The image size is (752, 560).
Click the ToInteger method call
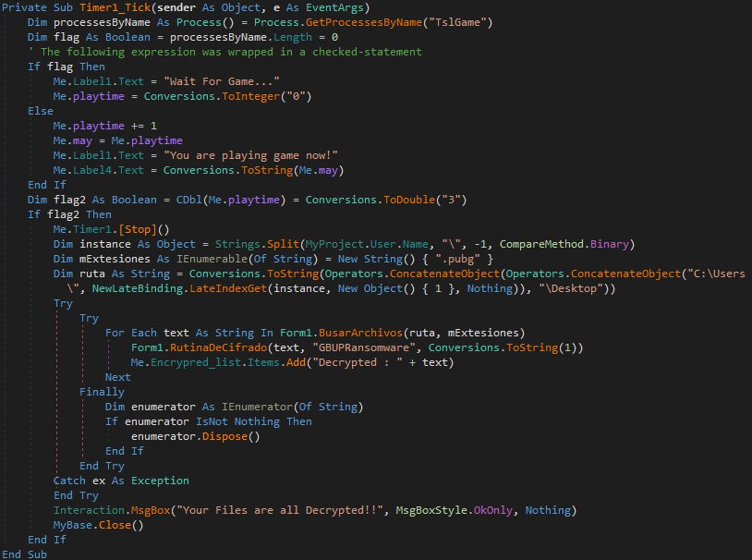(251, 96)
